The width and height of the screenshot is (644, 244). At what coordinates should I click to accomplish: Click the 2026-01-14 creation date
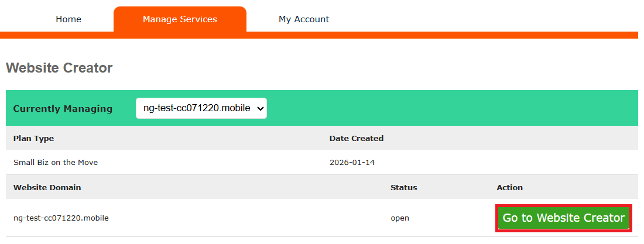(x=352, y=162)
